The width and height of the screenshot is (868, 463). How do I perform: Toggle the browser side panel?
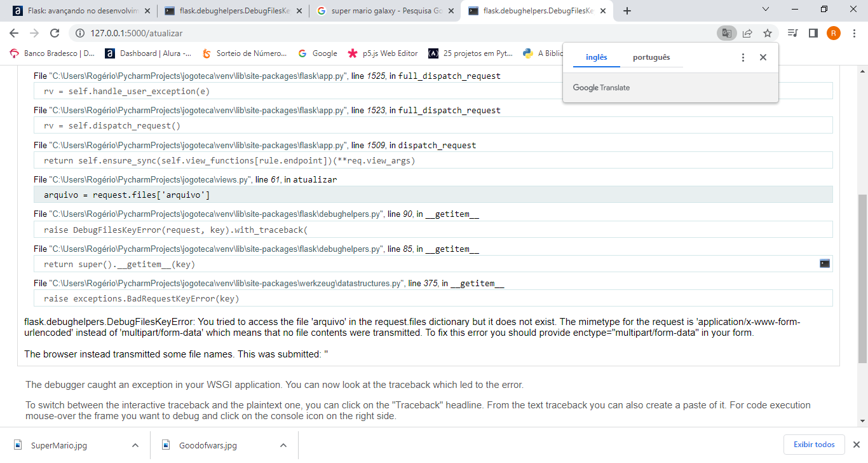point(813,33)
